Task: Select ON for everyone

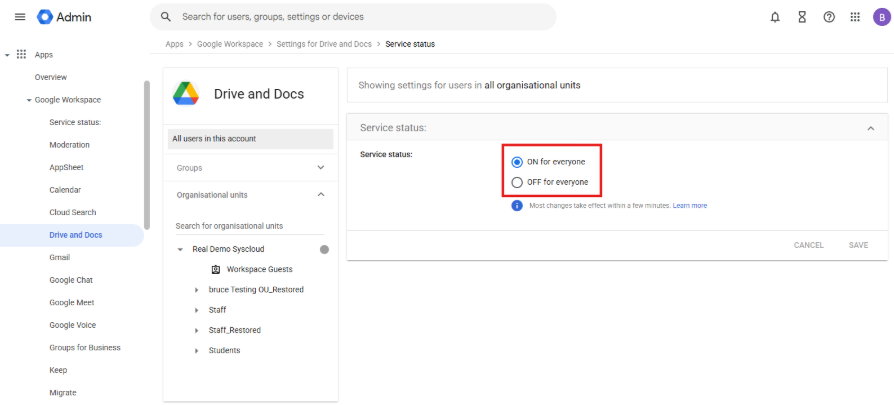Action: (517, 163)
